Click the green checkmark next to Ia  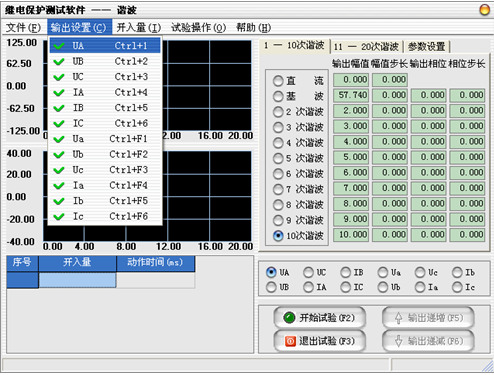59,186
